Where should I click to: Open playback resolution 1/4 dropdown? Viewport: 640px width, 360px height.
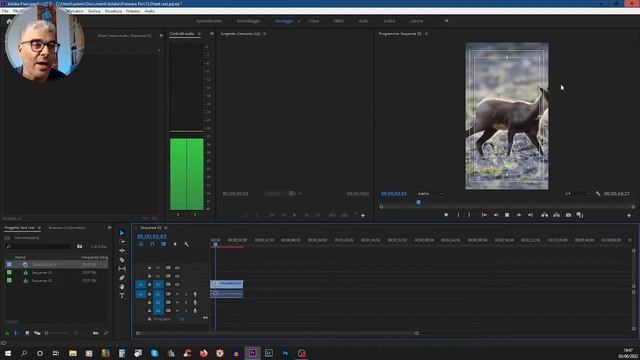[577, 193]
